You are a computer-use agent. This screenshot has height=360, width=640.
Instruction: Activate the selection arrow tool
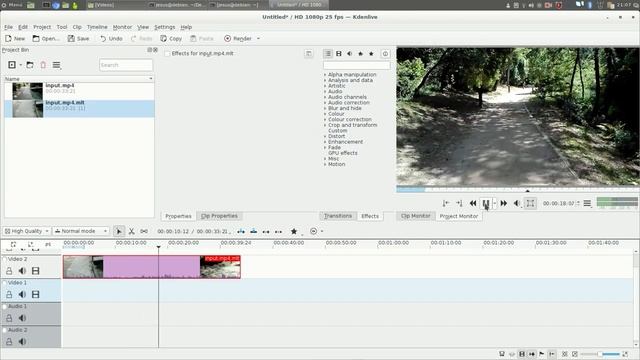tap(119, 231)
